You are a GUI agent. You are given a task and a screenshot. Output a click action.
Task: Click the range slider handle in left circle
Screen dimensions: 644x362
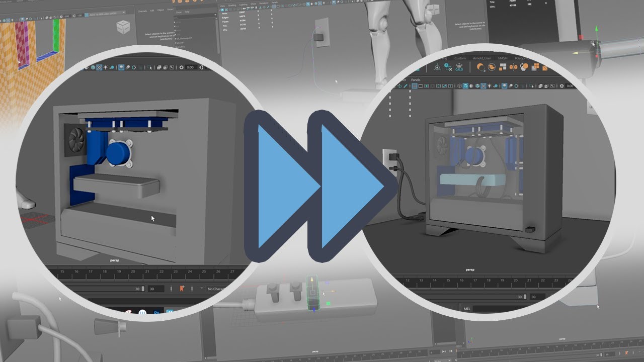click(x=143, y=289)
